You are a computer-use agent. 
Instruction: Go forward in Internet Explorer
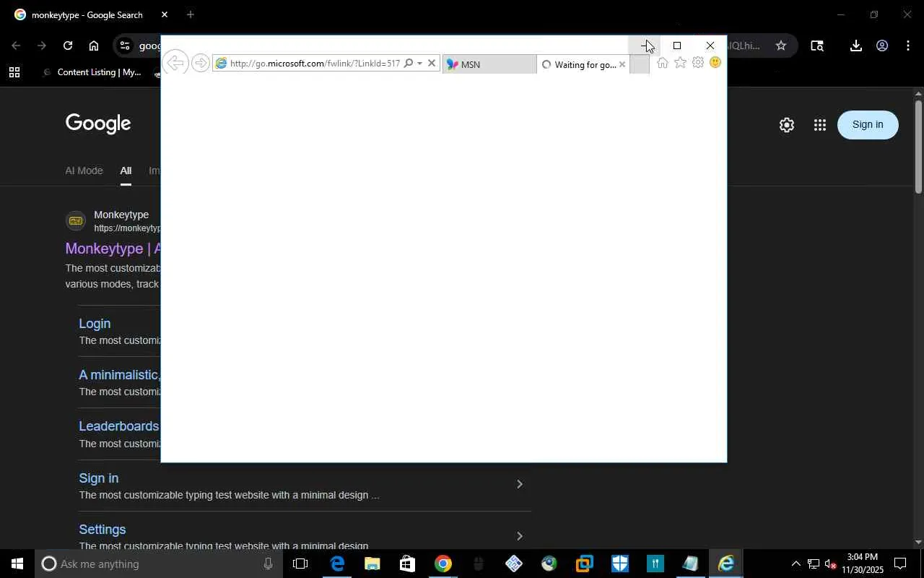click(x=201, y=64)
